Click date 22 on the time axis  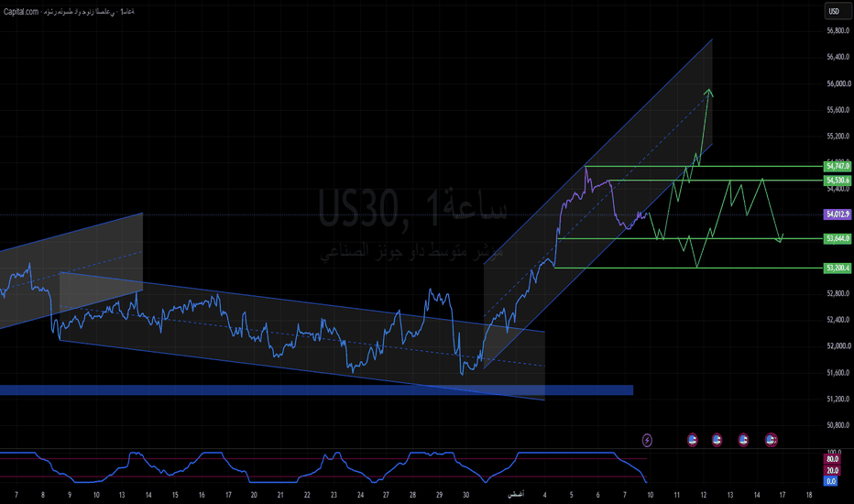(x=307, y=495)
